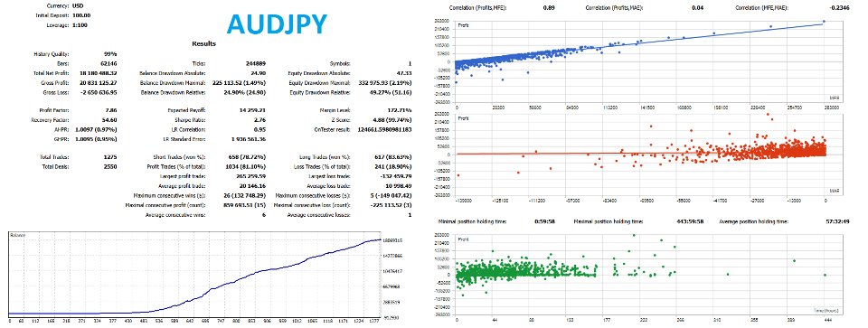Click Average loss trade value 10 998.49
This screenshot has width=868, height=328.
click(399, 186)
